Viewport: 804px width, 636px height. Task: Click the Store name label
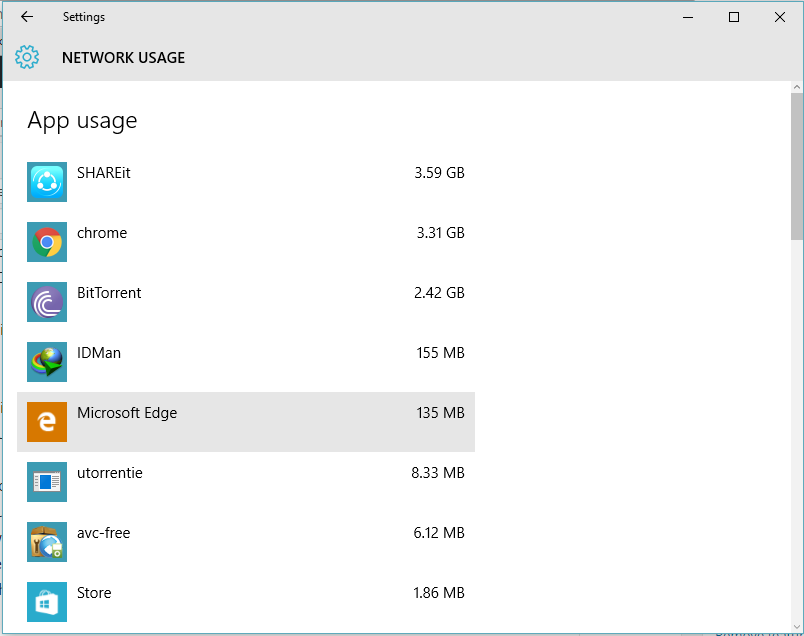point(94,593)
